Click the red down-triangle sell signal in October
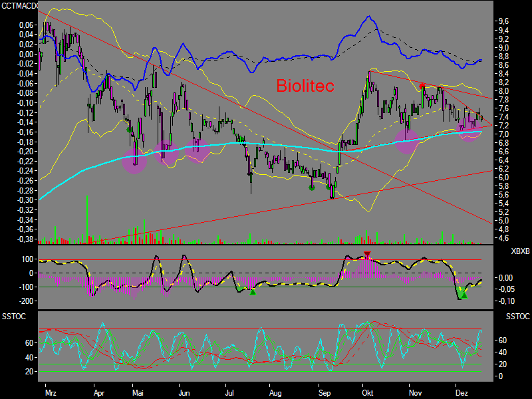The width and height of the screenshot is (532, 399). [x=367, y=255]
